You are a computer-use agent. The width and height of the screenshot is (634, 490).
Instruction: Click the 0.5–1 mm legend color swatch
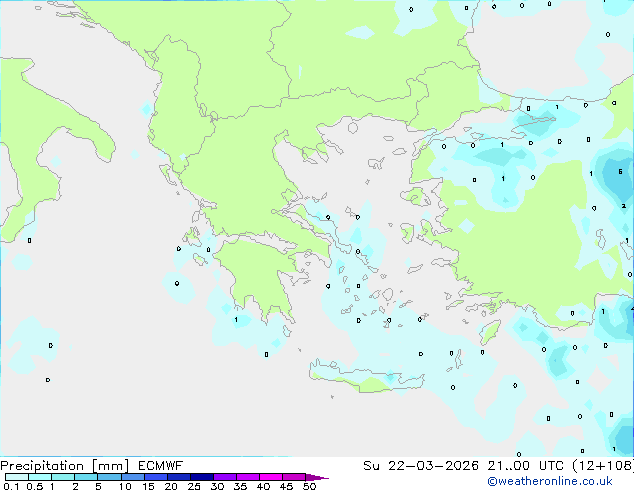coord(40,477)
